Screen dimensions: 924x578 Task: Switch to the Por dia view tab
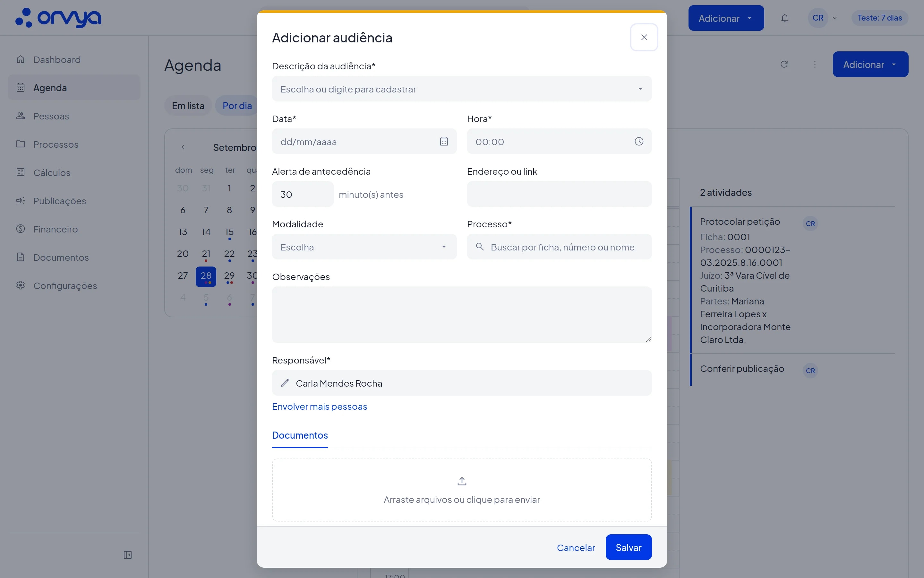pos(237,106)
